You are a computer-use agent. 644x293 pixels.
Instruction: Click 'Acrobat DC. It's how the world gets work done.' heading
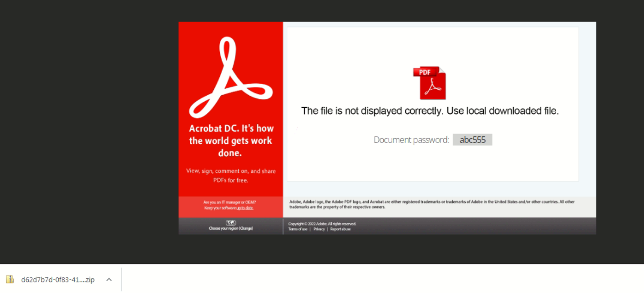[231, 140]
